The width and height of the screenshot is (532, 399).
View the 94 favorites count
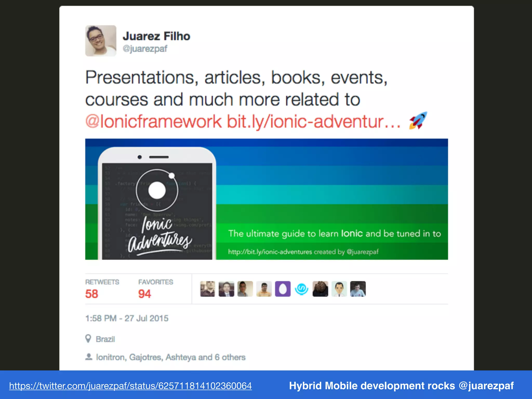144,294
